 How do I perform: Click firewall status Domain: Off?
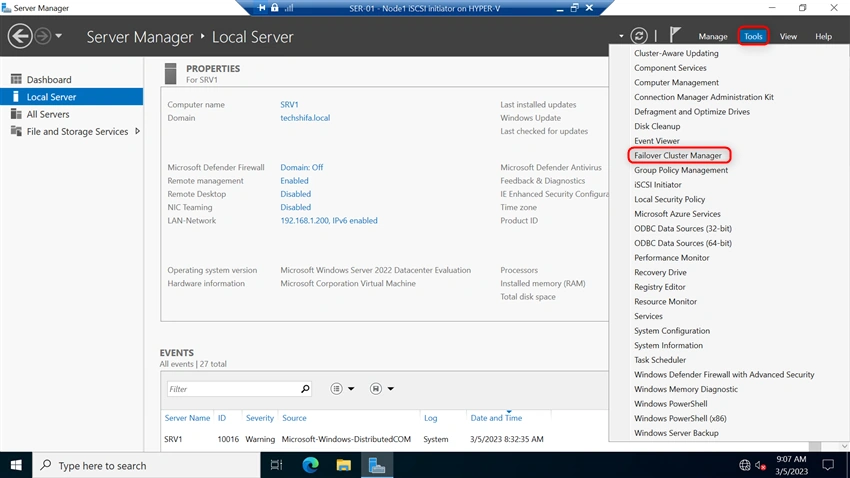point(301,167)
